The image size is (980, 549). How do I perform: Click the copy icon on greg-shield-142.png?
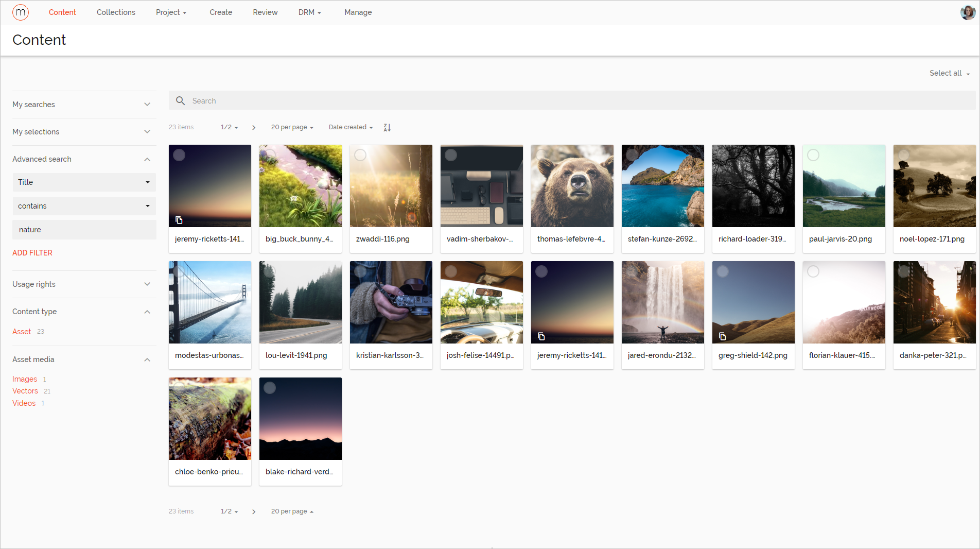pyautogui.click(x=723, y=336)
